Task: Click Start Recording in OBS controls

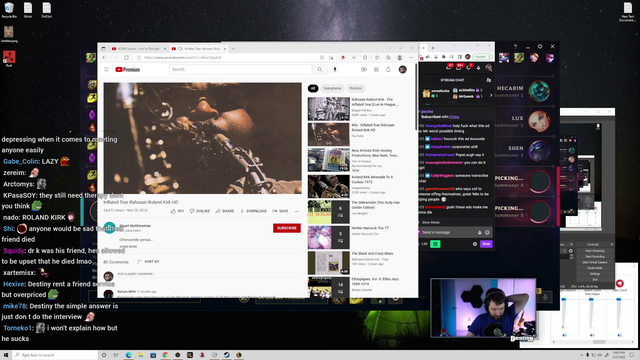Action: [x=595, y=256]
